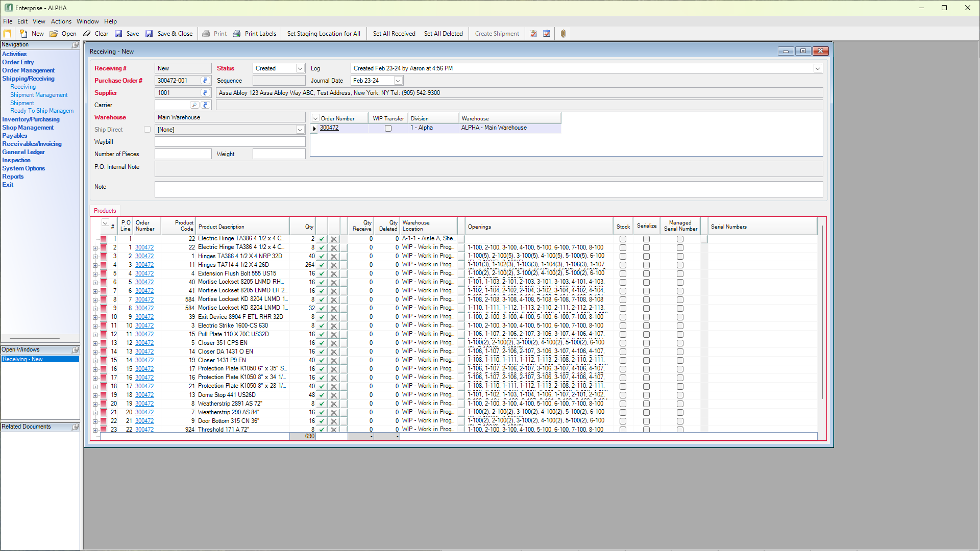This screenshot has width=980, height=551.
Task: Click X delete icon on Closer 351 row
Action: [333, 343]
